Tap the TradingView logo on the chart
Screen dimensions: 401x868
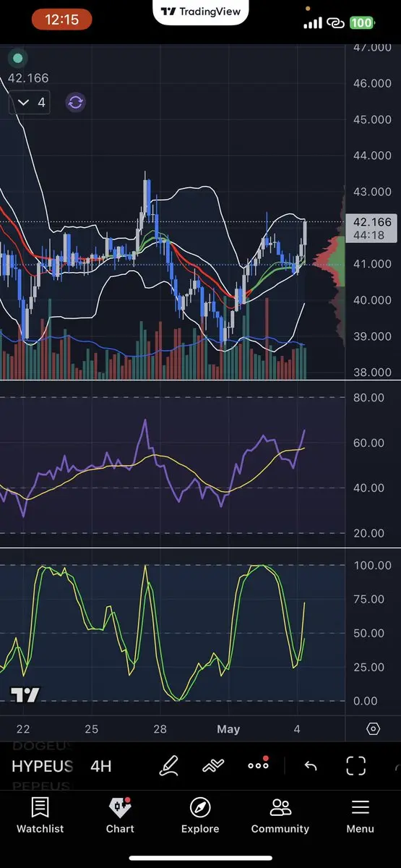click(25, 695)
